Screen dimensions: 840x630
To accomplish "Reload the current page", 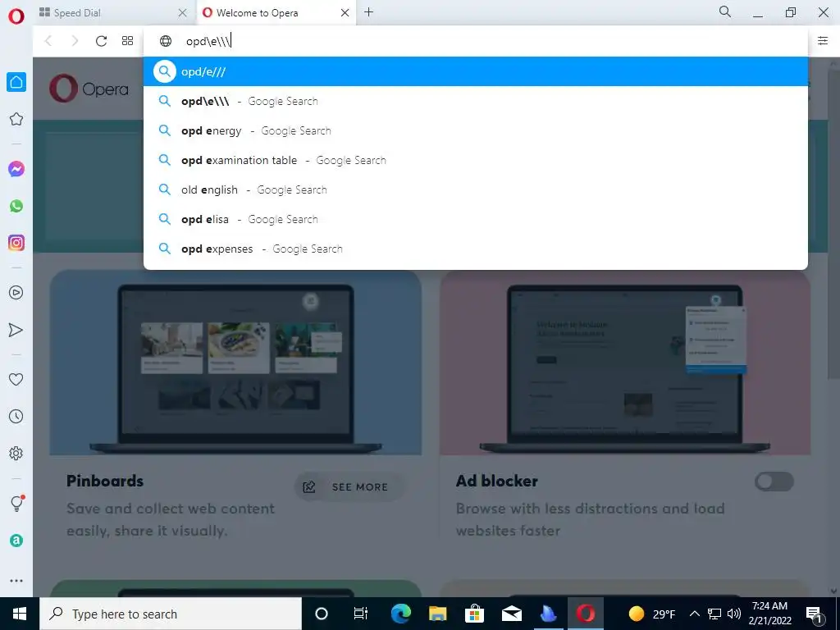I will click(x=101, y=41).
